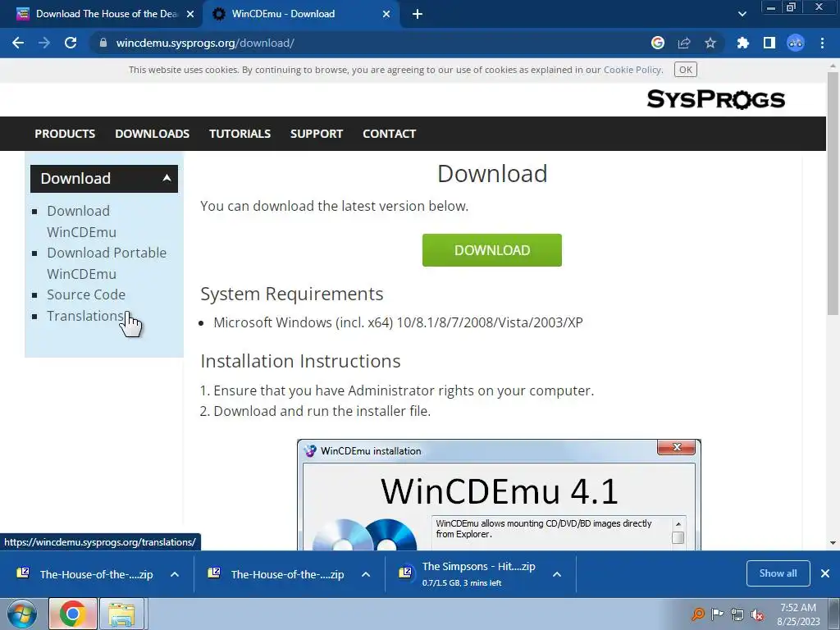Open Download WinCDEmu sidebar link
The width and height of the screenshot is (840, 630).
click(x=81, y=221)
